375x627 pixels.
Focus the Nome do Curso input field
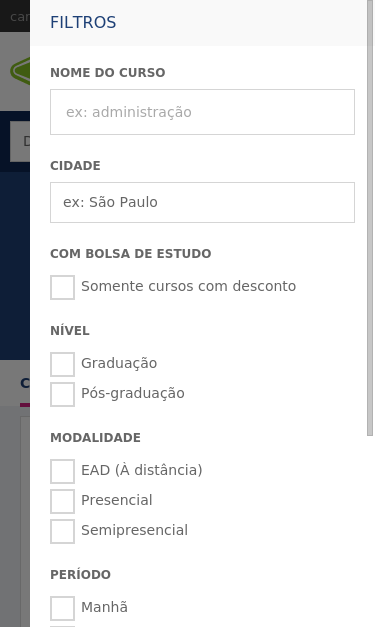click(202, 112)
